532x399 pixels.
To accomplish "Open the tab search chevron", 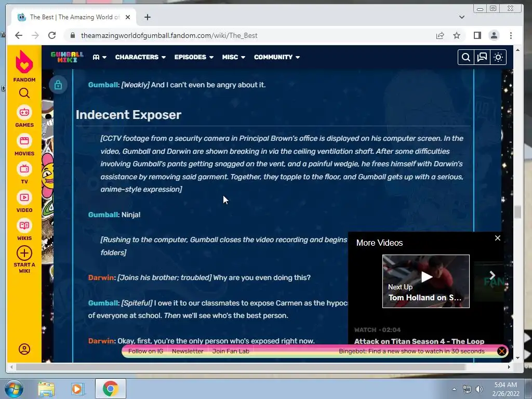I will tap(462, 17).
